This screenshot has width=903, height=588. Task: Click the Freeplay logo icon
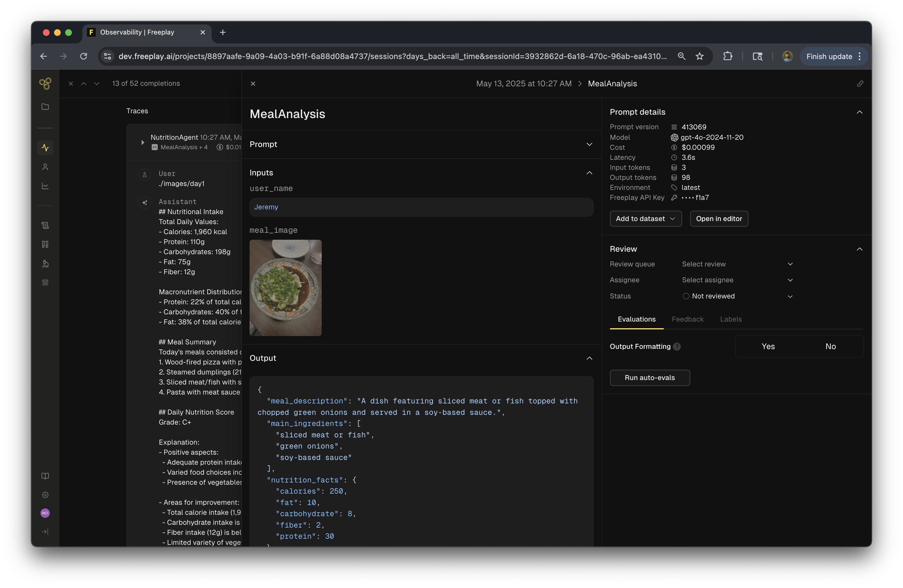(x=45, y=84)
